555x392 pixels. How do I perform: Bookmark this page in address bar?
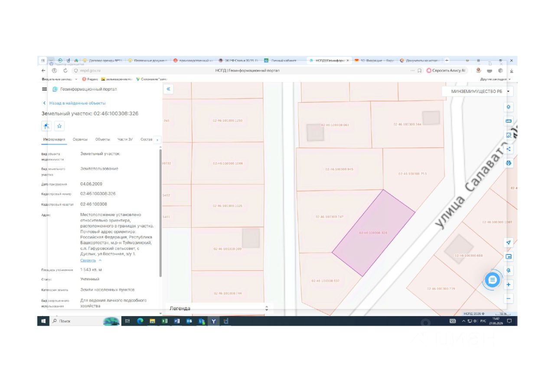pyautogui.click(x=419, y=71)
